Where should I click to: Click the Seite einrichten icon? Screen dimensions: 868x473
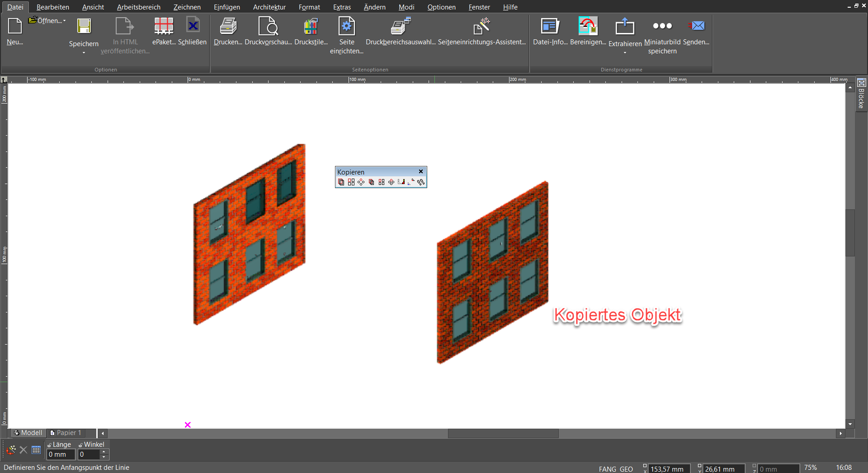coord(347,26)
